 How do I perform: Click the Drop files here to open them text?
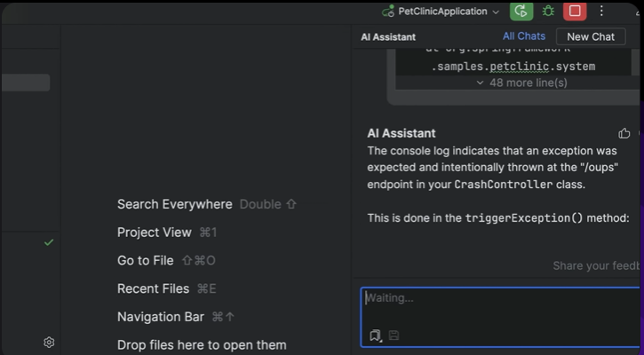click(202, 344)
